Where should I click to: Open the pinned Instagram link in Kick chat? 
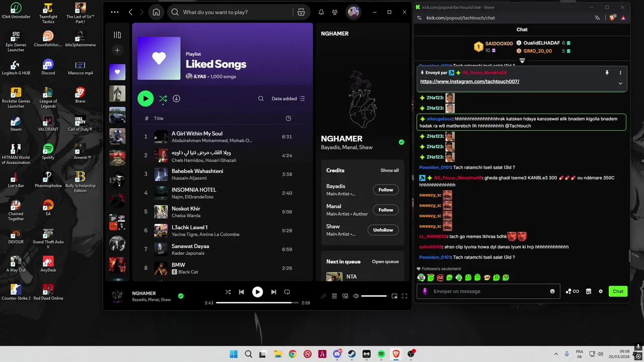(469, 81)
